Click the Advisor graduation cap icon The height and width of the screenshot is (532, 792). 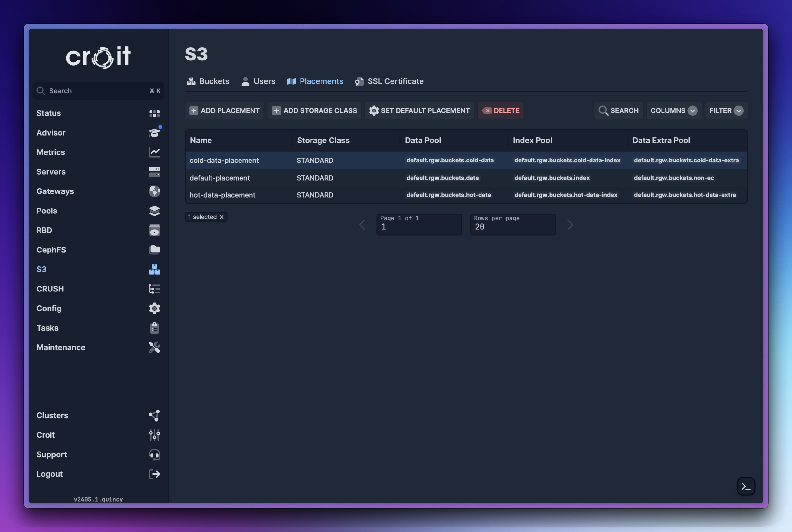click(154, 133)
